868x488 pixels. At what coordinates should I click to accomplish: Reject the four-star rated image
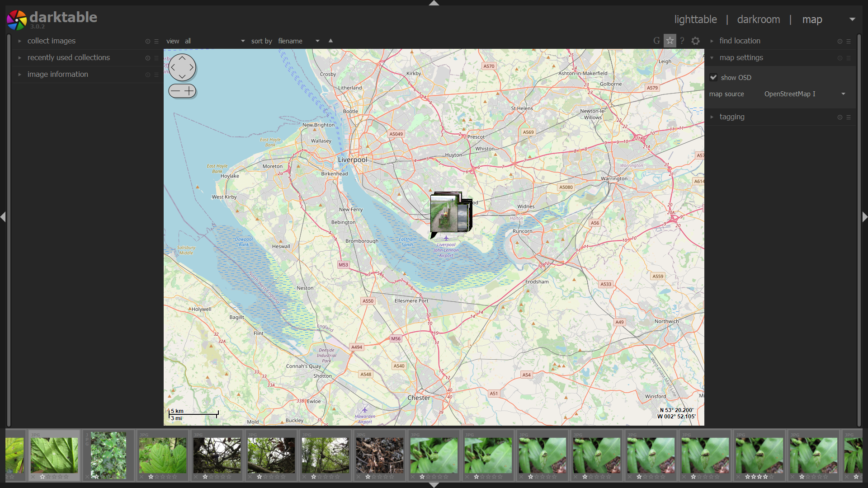pyautogui.click(x=738, y=477)
